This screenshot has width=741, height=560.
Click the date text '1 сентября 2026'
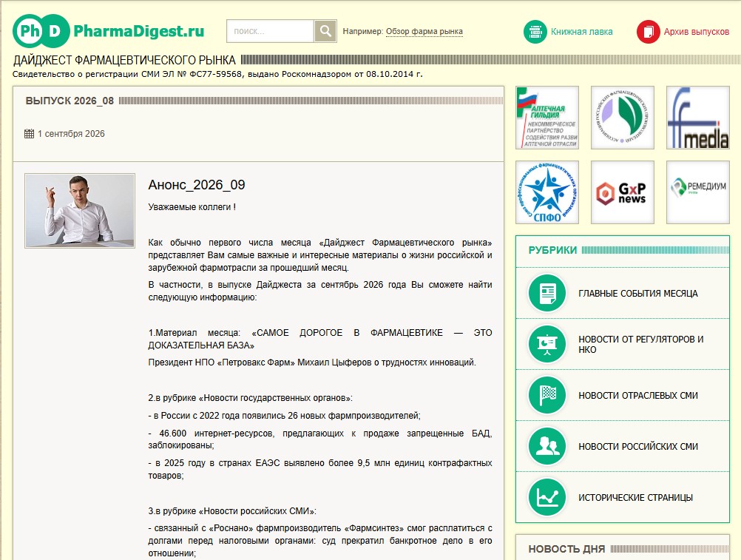pos(71,134)
